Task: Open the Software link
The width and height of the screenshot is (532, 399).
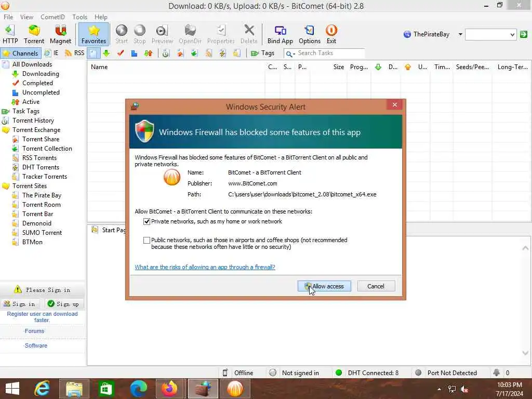Action: click(36, 345)
